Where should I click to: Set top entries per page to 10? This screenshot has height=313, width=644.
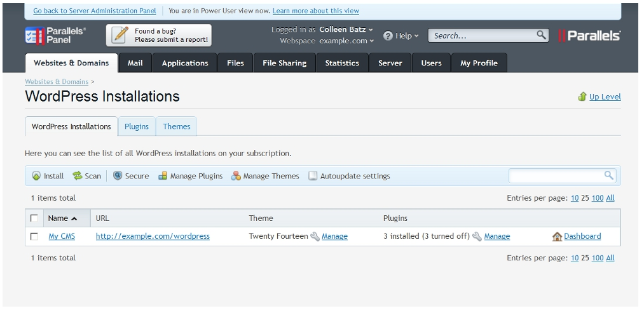click(575, 198)
